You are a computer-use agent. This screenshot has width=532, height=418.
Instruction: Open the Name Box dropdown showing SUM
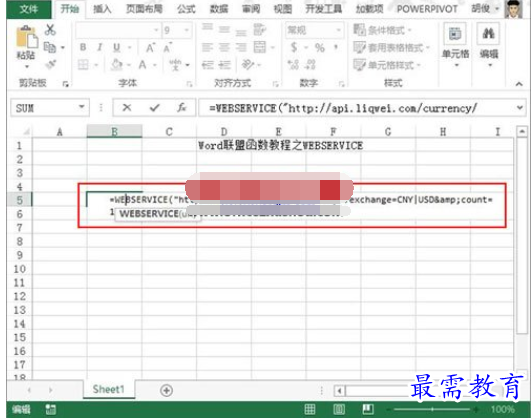point(81,107)
